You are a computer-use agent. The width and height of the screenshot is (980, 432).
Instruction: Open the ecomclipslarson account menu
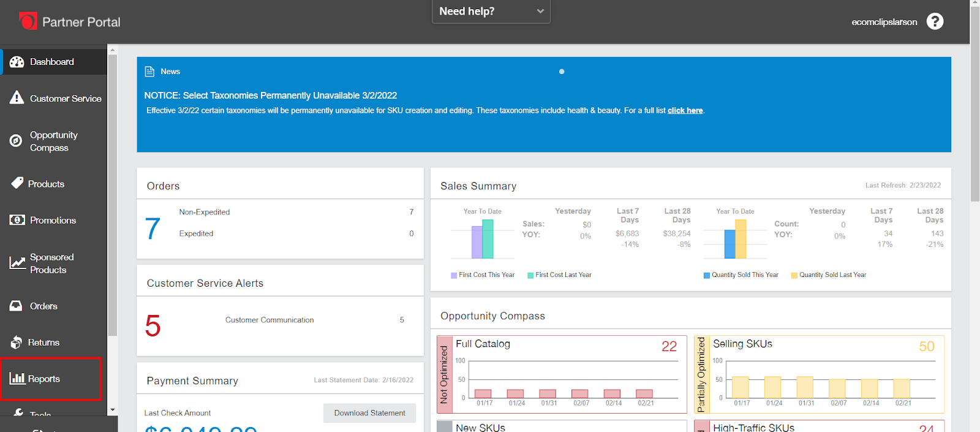point(884,22)
